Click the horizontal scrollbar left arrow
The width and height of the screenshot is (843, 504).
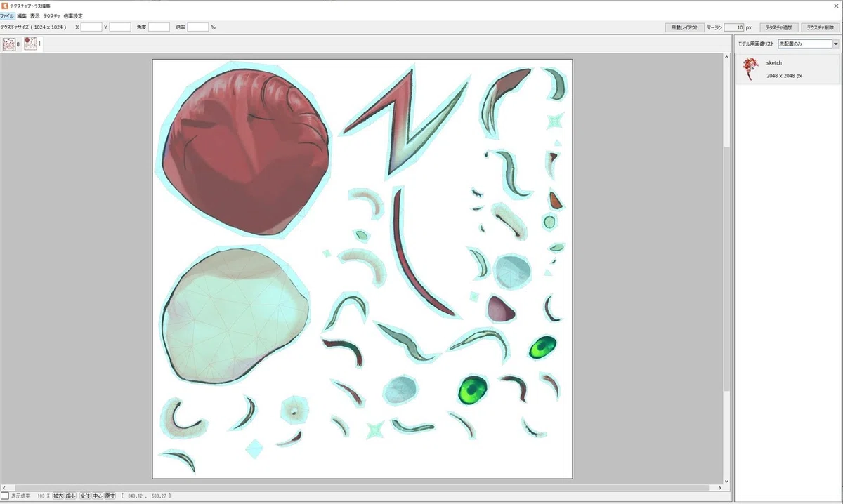[x=4, y=486]
